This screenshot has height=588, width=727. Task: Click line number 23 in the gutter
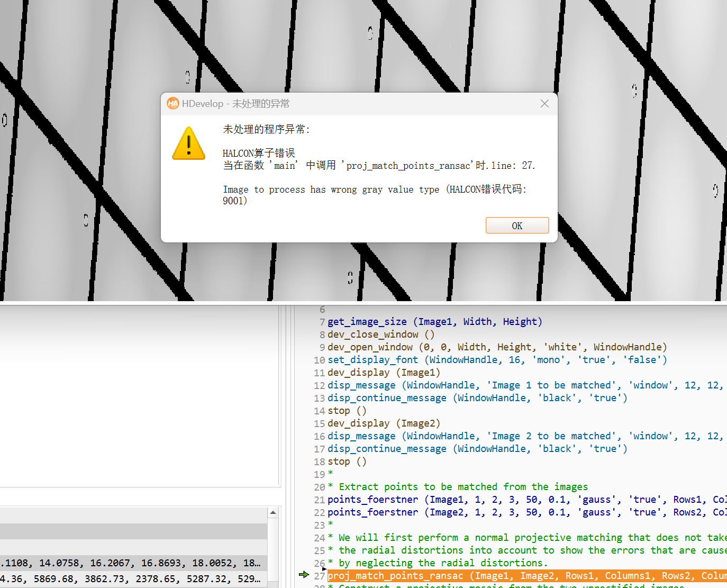tap(319, 526)
